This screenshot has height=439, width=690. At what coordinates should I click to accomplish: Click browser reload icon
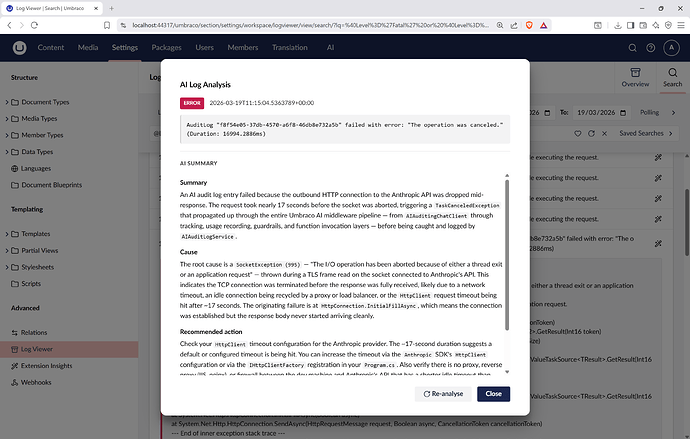[34, 26]
